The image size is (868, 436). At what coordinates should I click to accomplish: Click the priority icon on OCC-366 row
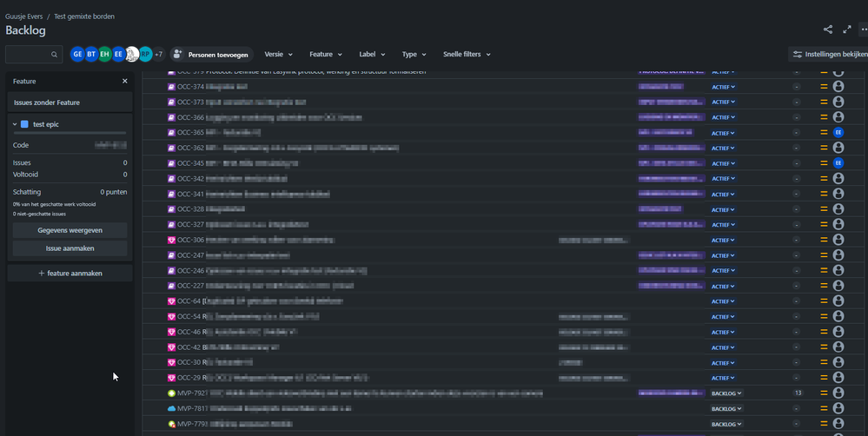tap(824, 117)
